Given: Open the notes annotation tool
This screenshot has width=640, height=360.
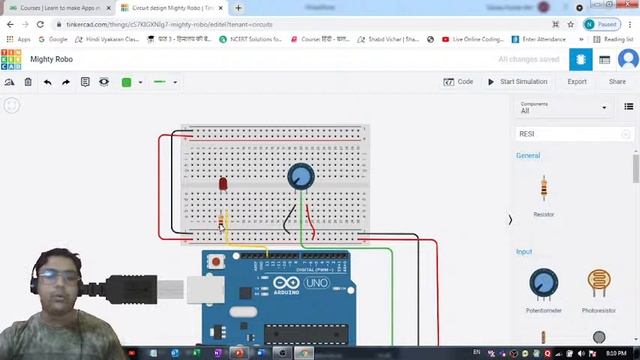Looking at the screenshot, I should 85,82.
